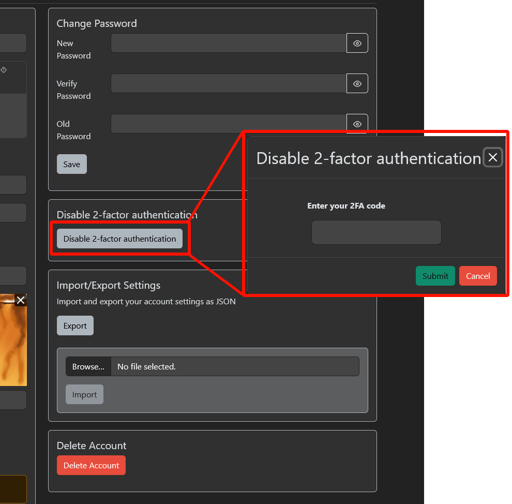Click the red Delete Account button

(91, 465)
